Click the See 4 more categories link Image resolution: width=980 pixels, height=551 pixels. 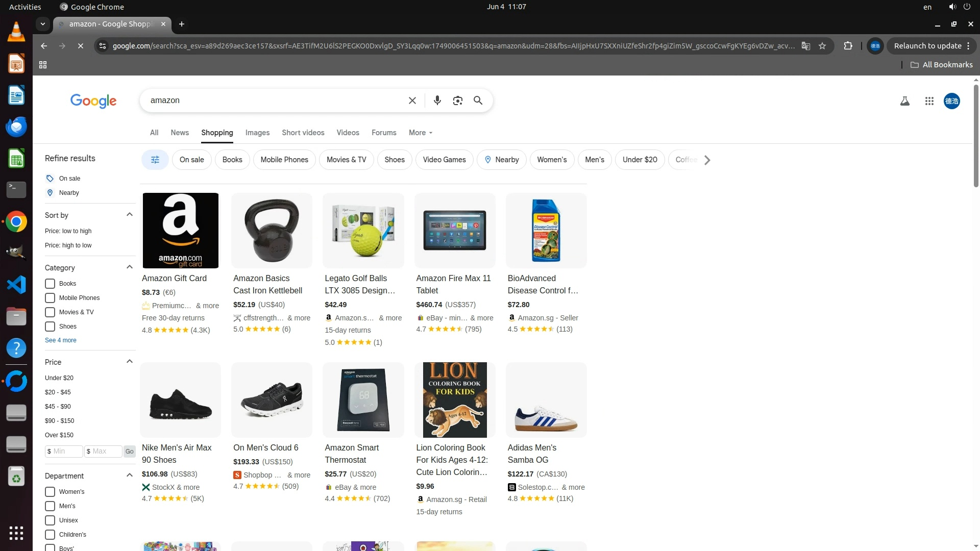(x=61, y=340)
